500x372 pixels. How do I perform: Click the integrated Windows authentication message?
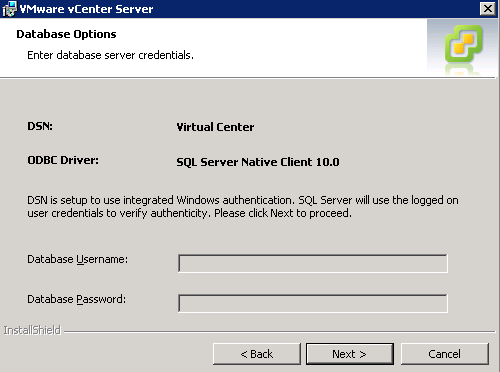click(243, 206)
